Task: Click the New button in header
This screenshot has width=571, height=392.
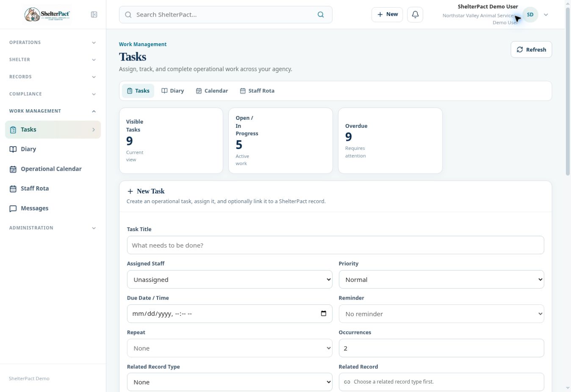Action: pos(387,14)
